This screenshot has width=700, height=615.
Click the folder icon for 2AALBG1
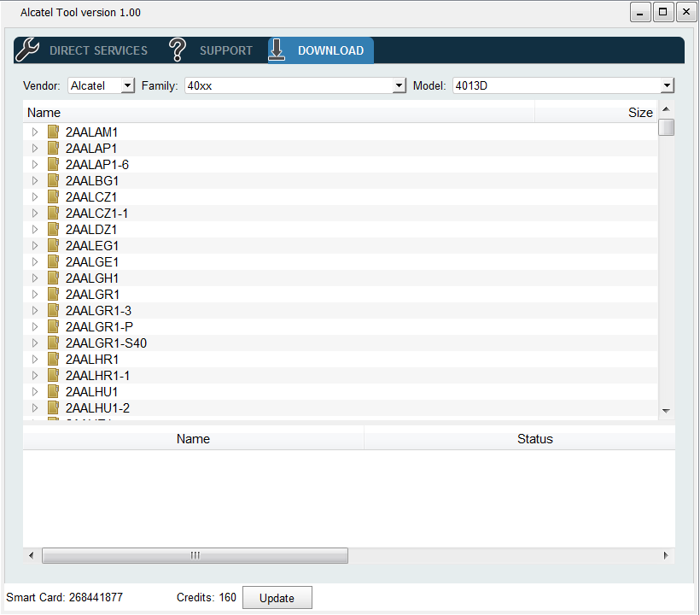pos(54,180)
